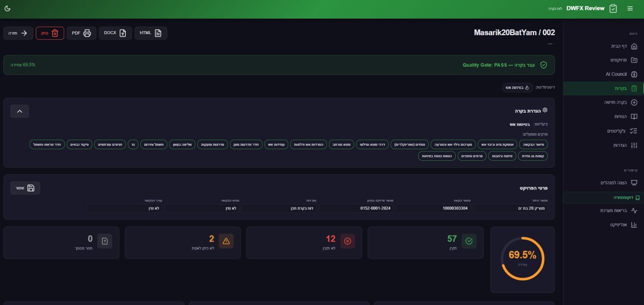
Task: Export the review as DOCX
Action: click(115, 33)
